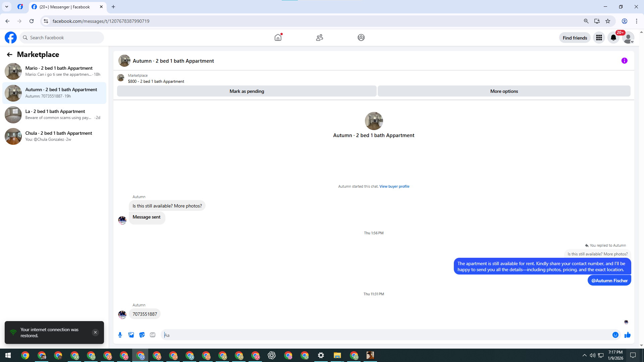644x362 pixels.
Task: Open the Friends tab
Action: pos(319,38)
